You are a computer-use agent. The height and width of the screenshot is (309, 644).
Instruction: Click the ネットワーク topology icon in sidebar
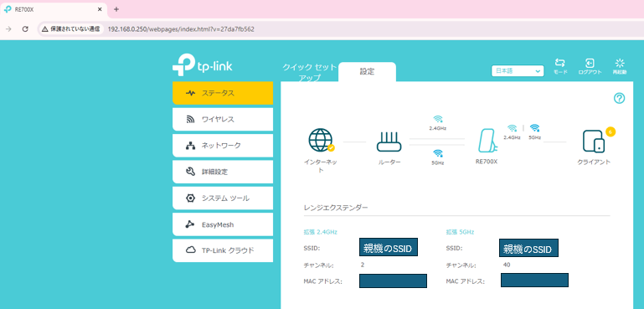pyautogui.click(x=190, y=146)
